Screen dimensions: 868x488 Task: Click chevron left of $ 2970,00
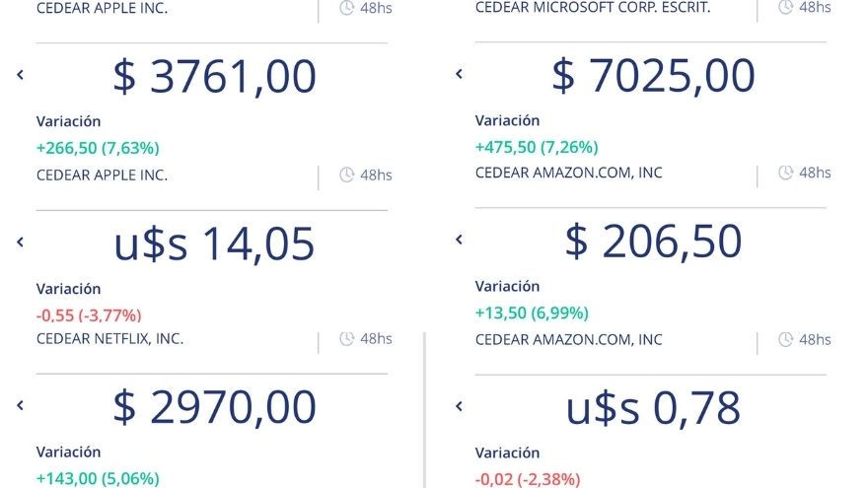click(20, 405)
